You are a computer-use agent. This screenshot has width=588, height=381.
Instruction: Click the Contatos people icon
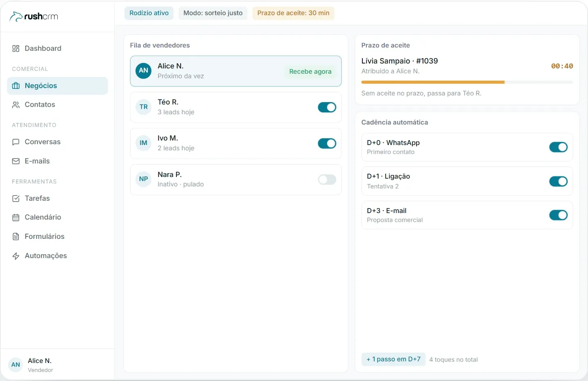pos(16,104)
